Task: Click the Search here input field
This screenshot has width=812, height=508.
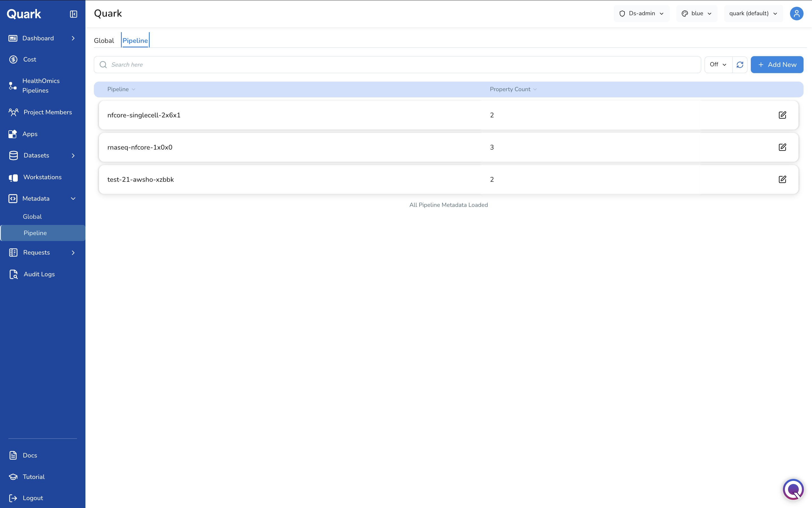Action: 397,65
